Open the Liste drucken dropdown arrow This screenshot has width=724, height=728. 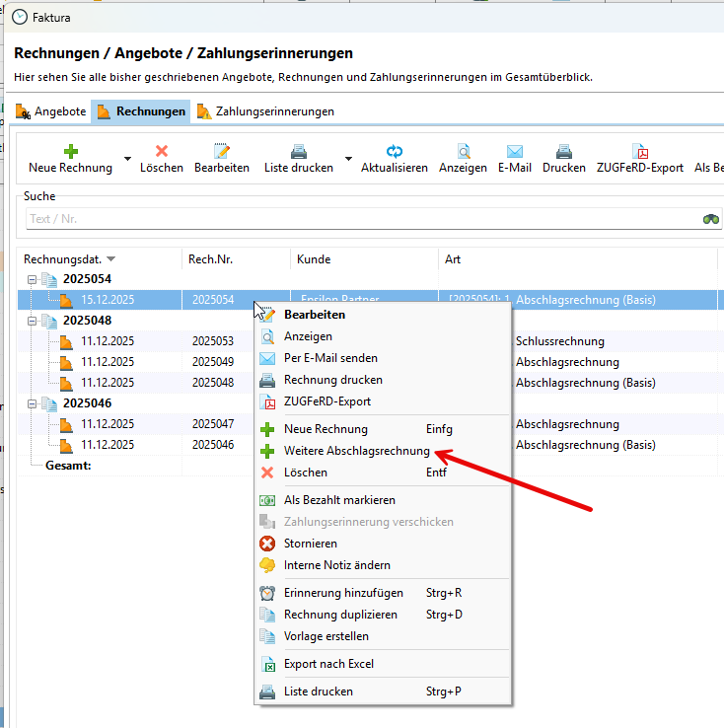click(348, 159)
